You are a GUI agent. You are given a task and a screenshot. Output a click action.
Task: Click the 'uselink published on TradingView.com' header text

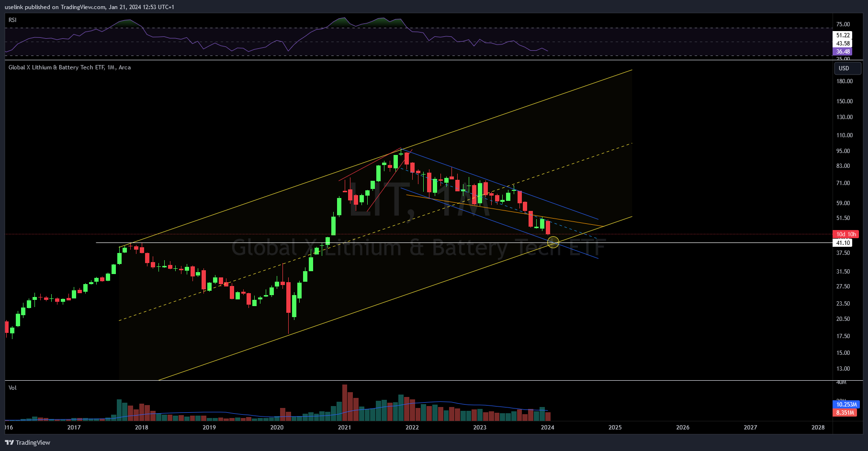55,7
